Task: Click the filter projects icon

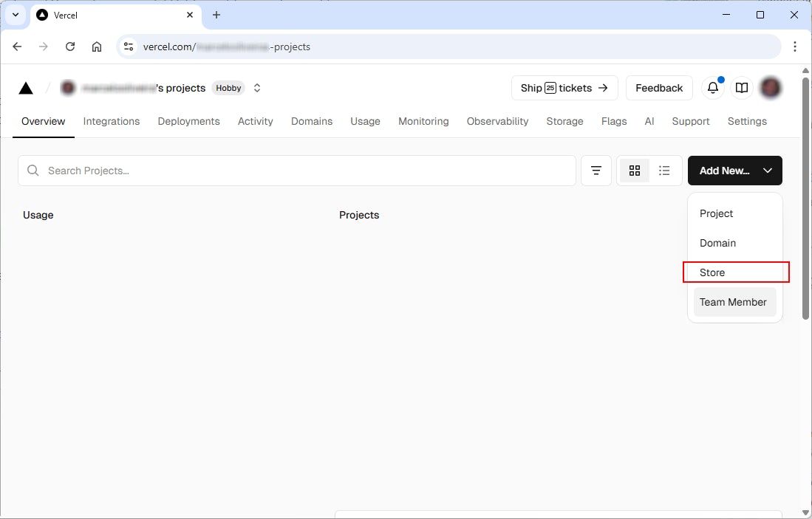Action: tap(596, 171)
